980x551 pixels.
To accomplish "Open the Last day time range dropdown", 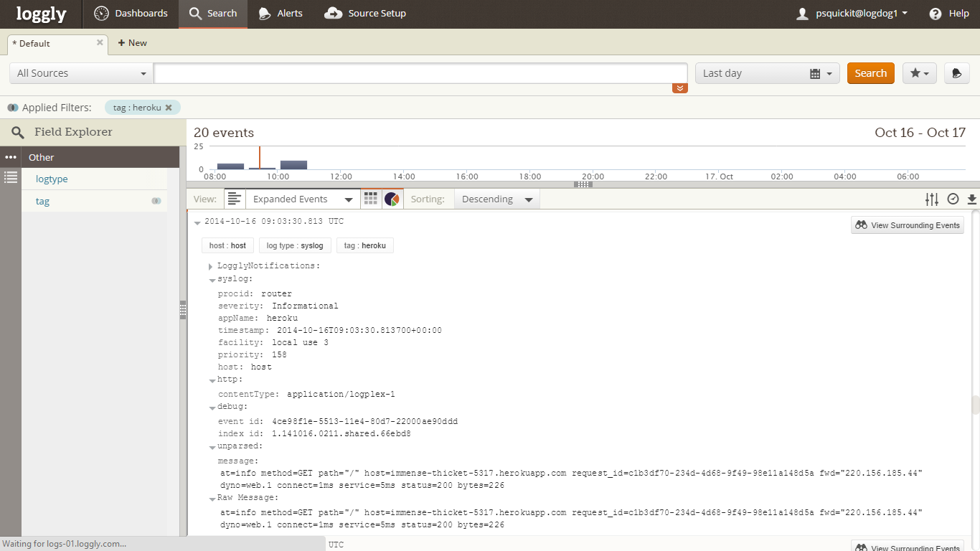I will pyautogui.click(x=767, y=73).
